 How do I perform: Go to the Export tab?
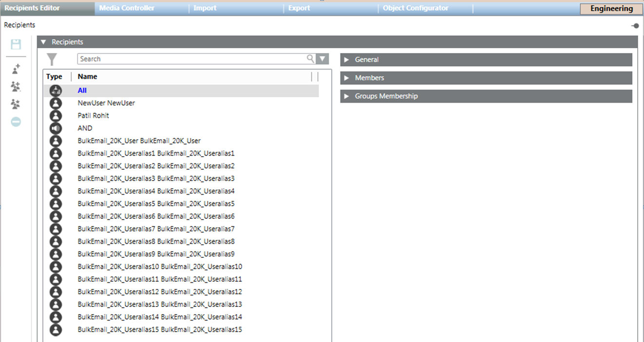tap(299, 8)
